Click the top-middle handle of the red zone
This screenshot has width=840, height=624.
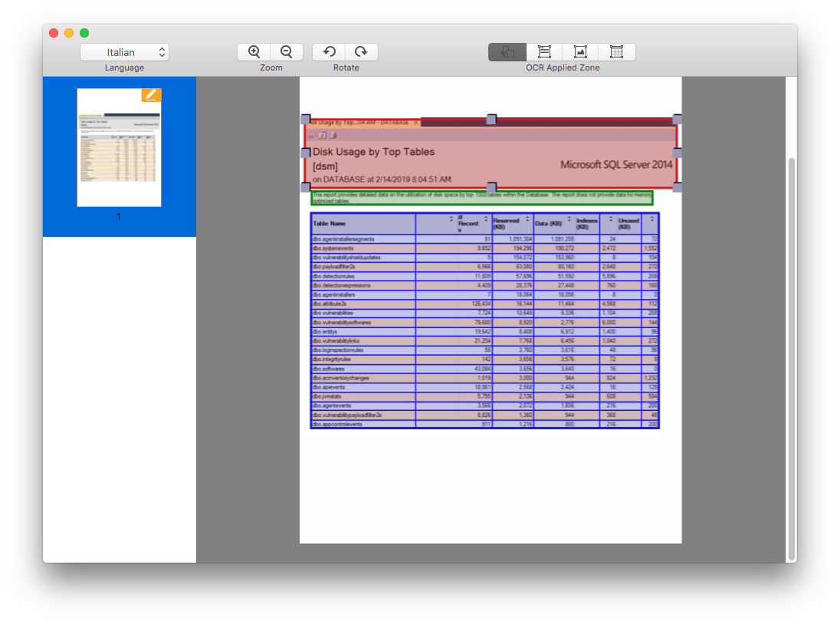tap(491, 119)
